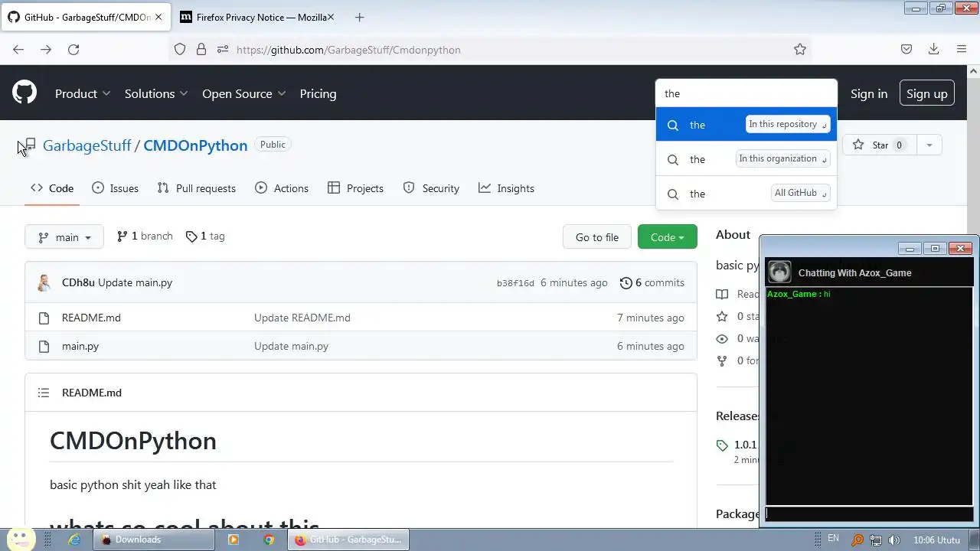Open the main branch selector dropdown

pyautogui.click(x=64, y=237)
